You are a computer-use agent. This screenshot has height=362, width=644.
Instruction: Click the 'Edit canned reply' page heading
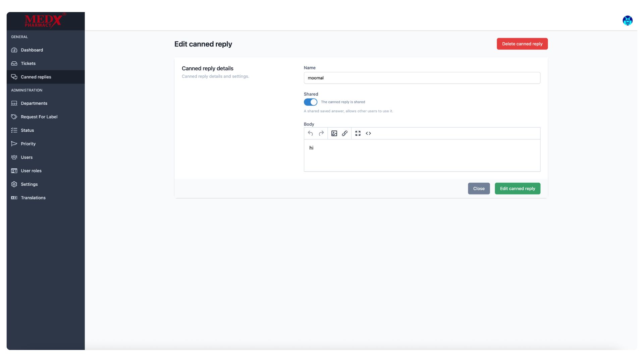pyautogui.click(x=203, y=44)
